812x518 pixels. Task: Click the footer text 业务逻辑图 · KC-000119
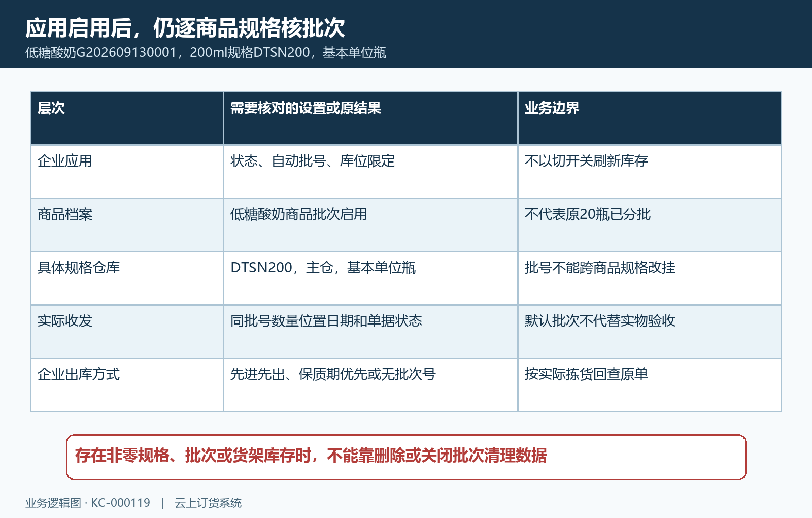pos(88,503)
